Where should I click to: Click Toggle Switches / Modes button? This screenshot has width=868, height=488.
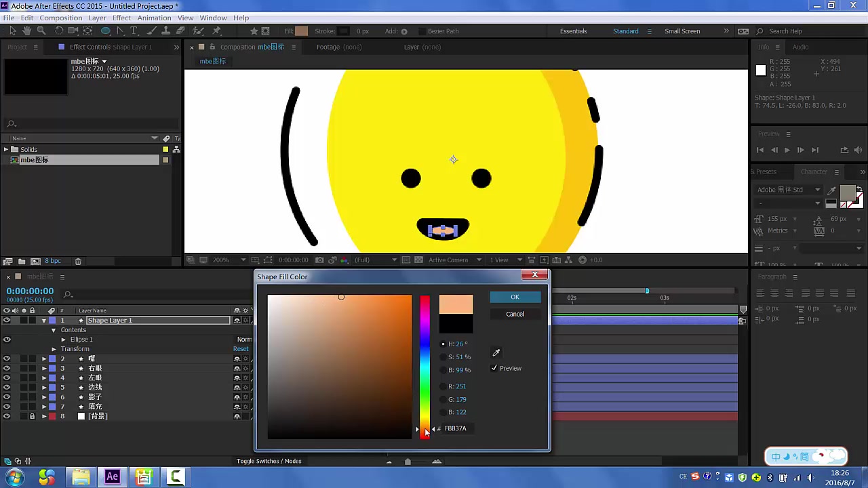click(x=269, y=461)
